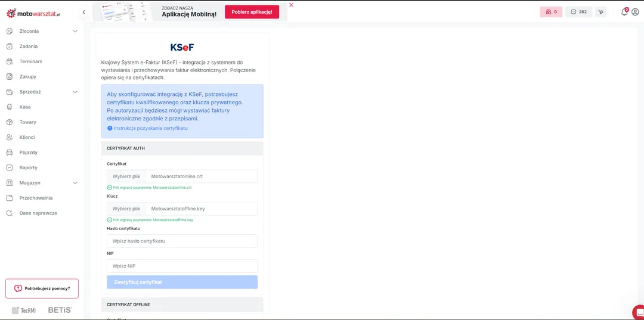Go to Pojazdy in the sidebar
This screenshot has width=644, height=320.
(x=28, y=153)
